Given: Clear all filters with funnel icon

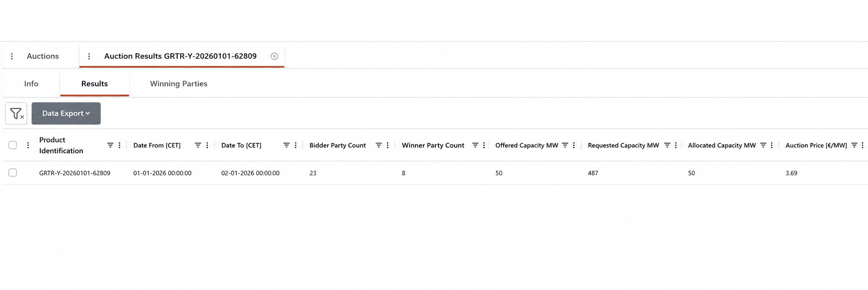Looking at the screenshot, I should (16, 114).
